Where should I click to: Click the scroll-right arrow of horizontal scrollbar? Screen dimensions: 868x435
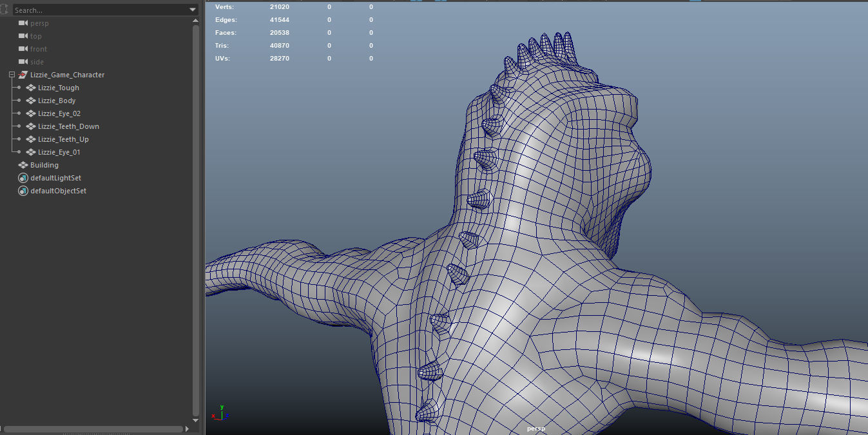point(187,429)
